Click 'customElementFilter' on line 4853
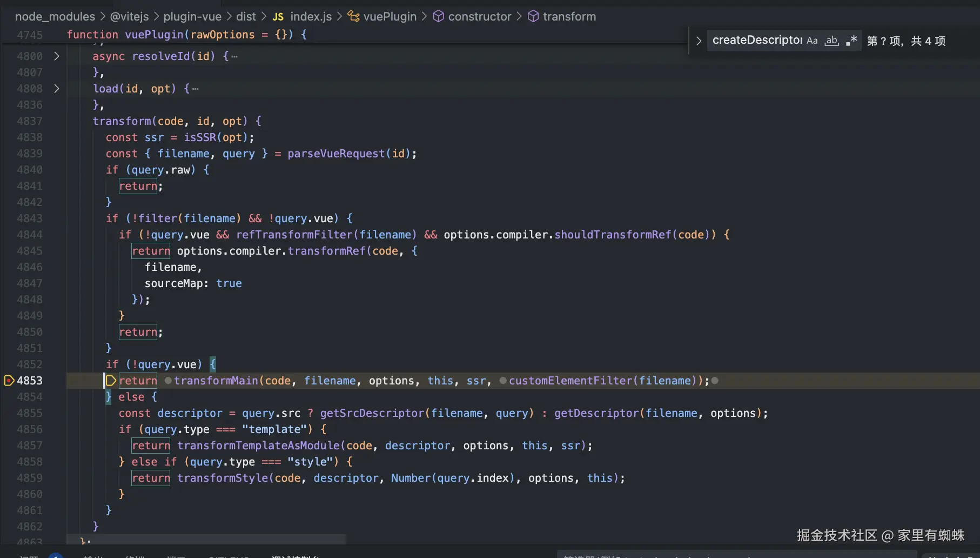980x558 pixels. tap(570, 381)
